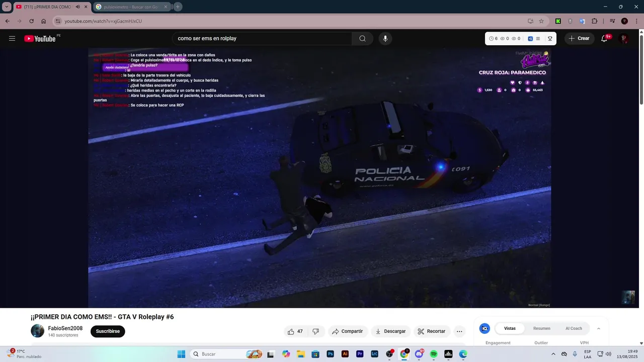Image resolution: width=644 pixels, height=362 pixels.
Task: Mute the YouTube tab via speaker icon
Action: [78, 7]
